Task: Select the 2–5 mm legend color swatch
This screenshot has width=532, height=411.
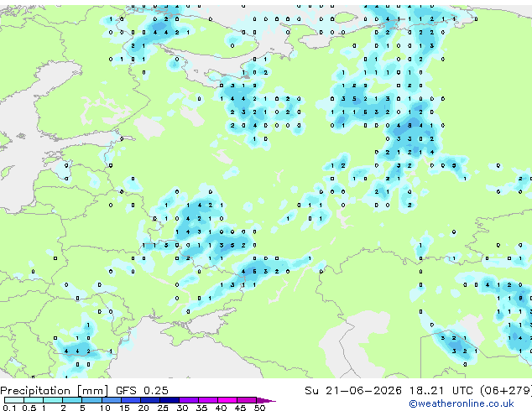Action: tap(72, 400)
